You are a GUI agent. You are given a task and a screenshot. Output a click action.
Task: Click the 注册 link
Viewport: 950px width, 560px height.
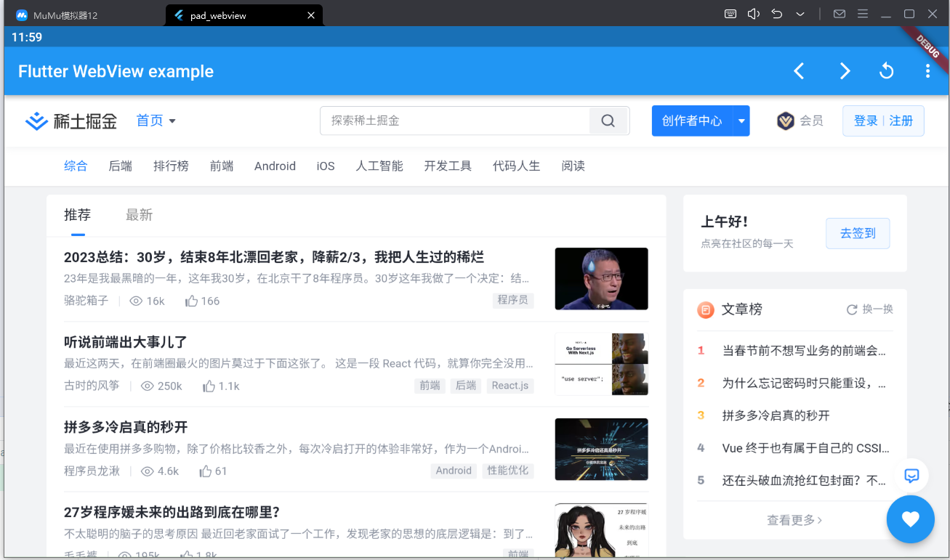click(901, 121)
